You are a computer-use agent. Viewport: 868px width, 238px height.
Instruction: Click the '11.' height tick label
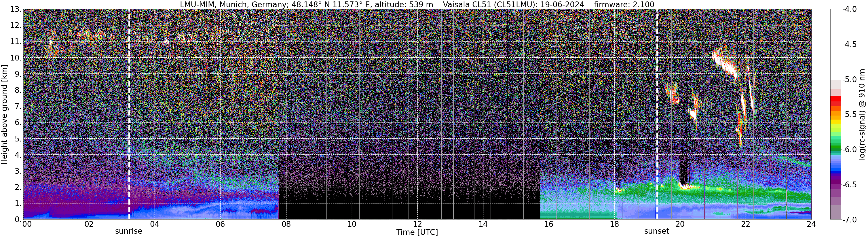coord(16,42)
